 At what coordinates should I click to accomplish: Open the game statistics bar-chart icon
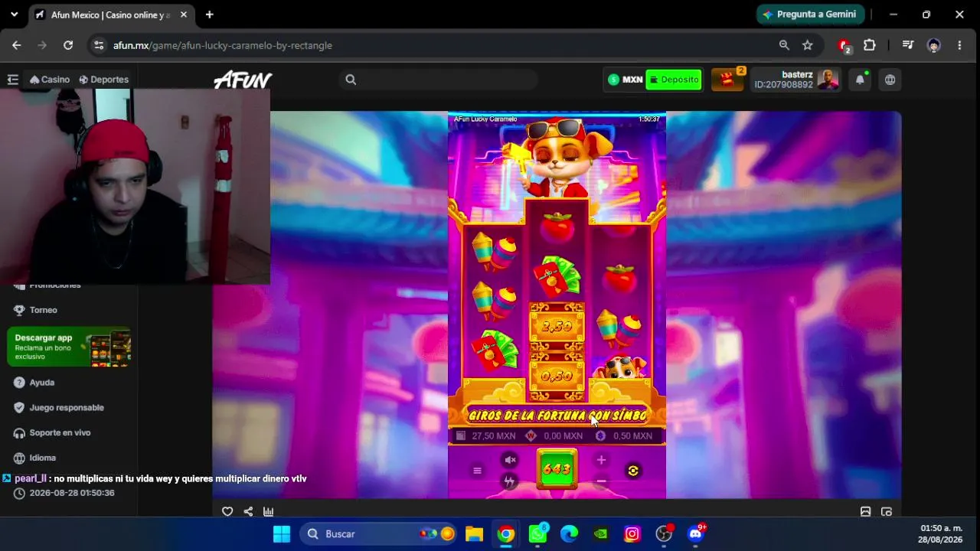(x=268, y=512)
